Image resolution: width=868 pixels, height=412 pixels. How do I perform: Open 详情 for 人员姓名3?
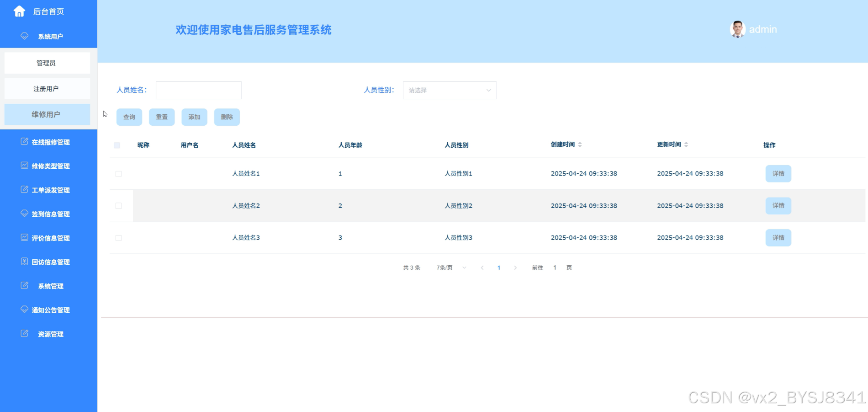click(x=778, y=238)
